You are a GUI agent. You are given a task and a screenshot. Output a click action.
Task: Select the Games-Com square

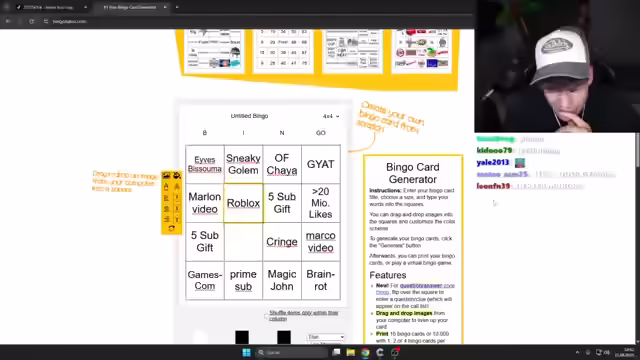205,280
